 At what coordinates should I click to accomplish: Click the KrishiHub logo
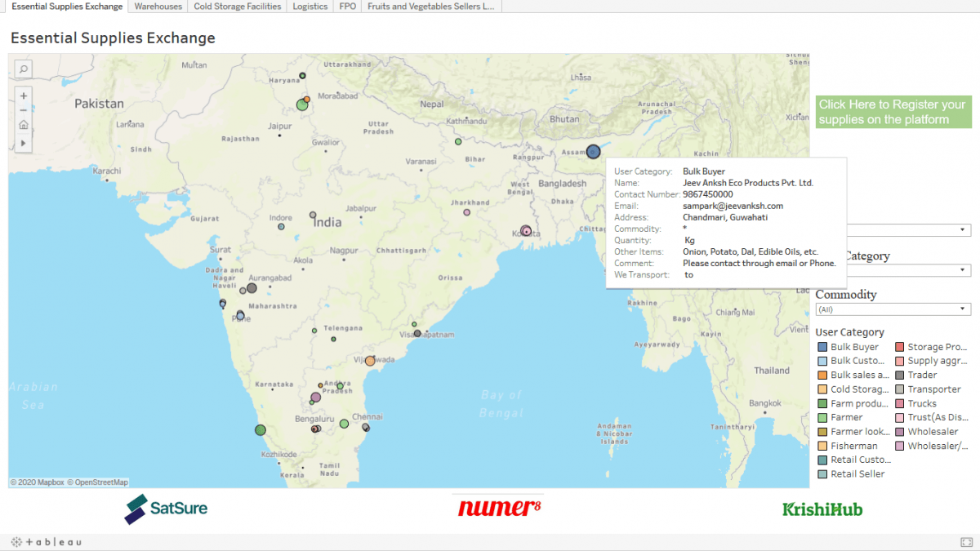822,509
